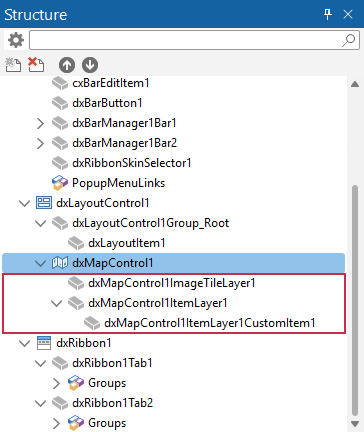Click the dxLayoutItem1 component icon
Viewport: 364px width, 432px height.
click(x=76, y=243)
